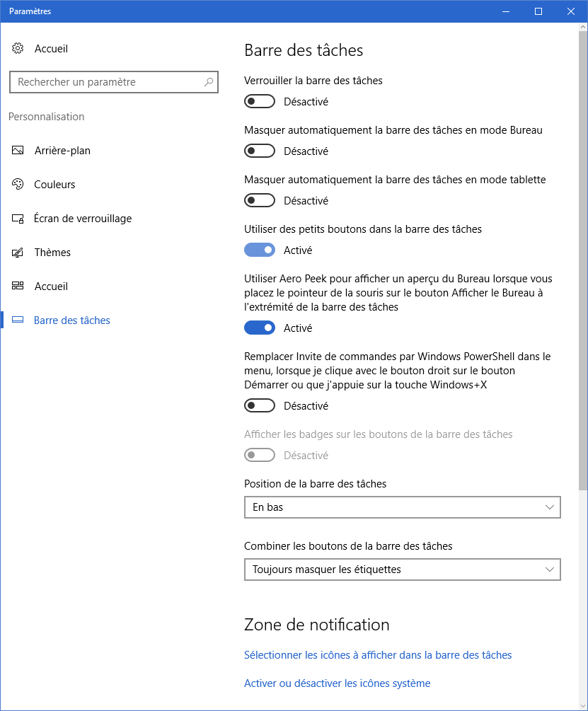Click the Arrière-plan picture icon

tap(18, 151)
